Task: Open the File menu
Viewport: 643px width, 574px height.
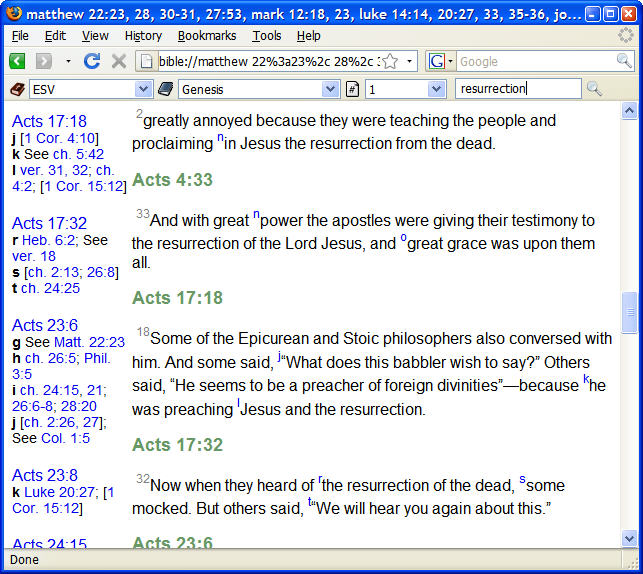Action: click(20, 36)
